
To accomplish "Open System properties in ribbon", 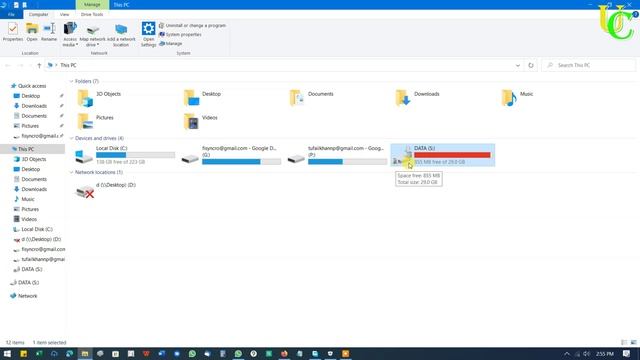I will [180, 34].
